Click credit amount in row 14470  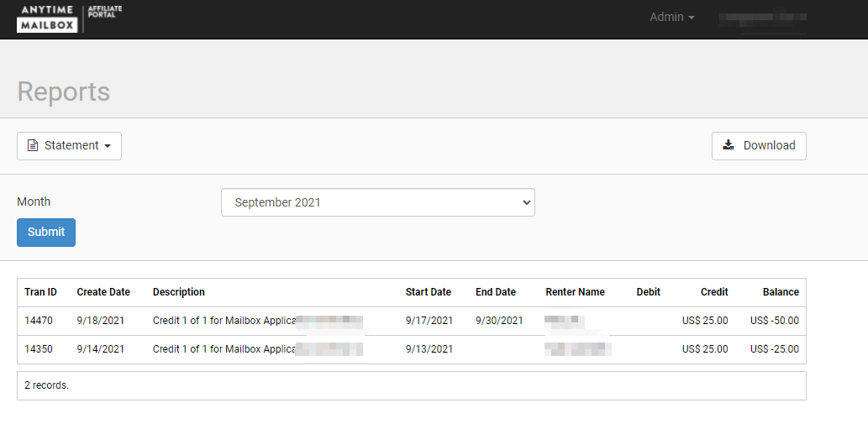(705, 321)
